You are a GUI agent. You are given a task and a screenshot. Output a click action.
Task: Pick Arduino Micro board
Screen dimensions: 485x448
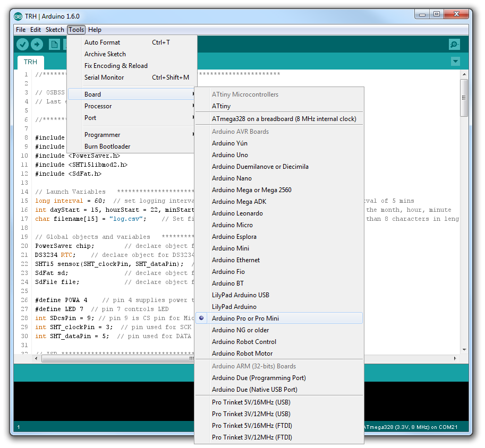[x=279, y=225]
